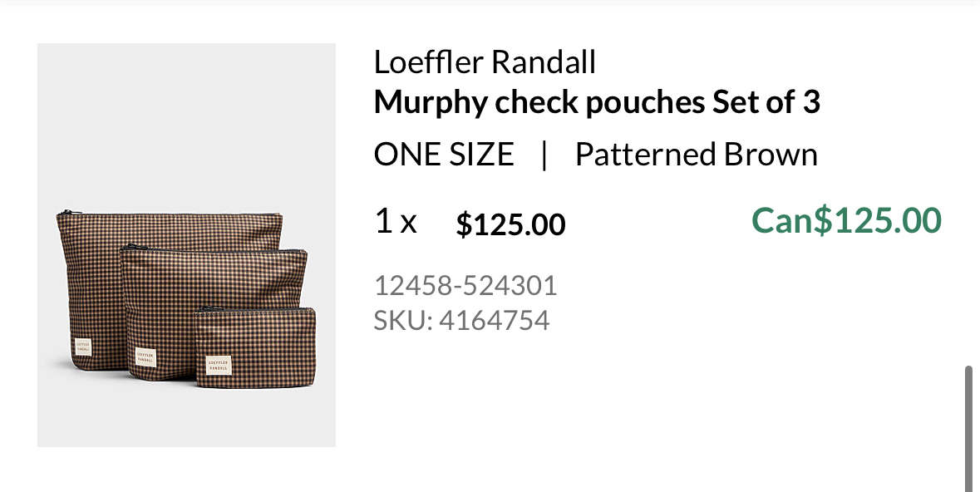Click the black $125.00 unit price
Image resolution: width=980 pixels, height=492 pixels.
pos(510,224)
